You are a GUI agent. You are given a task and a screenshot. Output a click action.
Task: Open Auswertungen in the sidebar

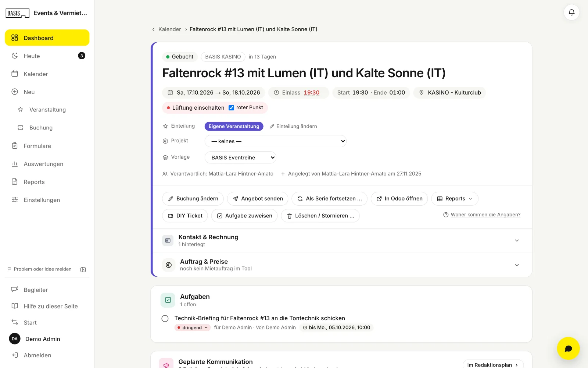coord(47,164)
